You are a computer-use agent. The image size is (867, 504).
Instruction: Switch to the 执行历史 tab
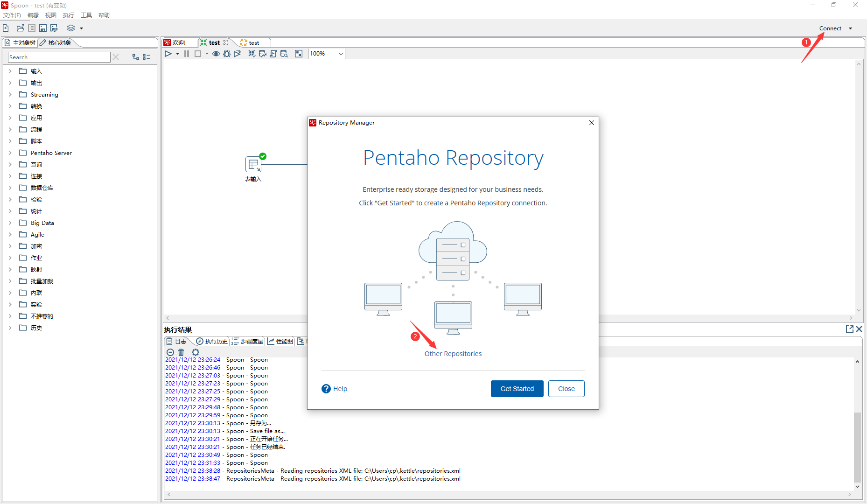[212, 341]
